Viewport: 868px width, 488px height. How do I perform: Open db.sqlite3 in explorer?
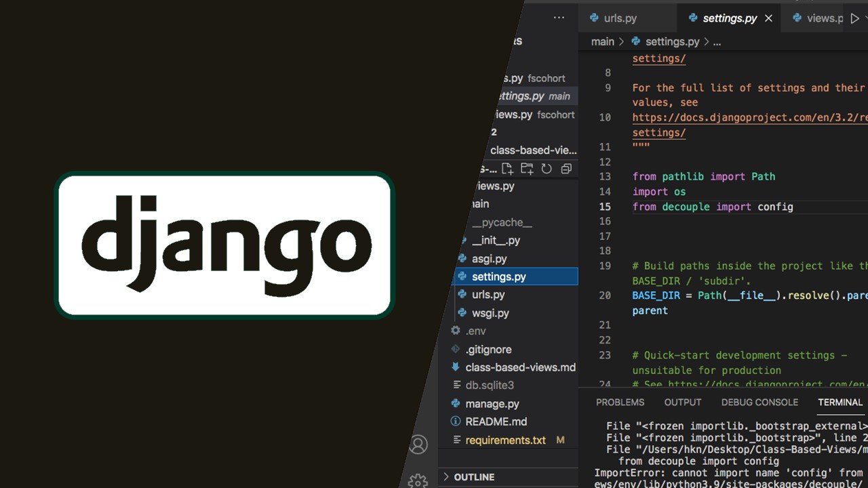[490, 385]
